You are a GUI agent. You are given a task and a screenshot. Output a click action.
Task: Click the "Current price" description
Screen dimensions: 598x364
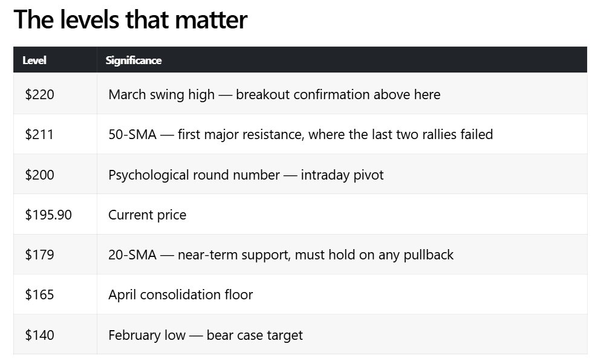point(147,215)
